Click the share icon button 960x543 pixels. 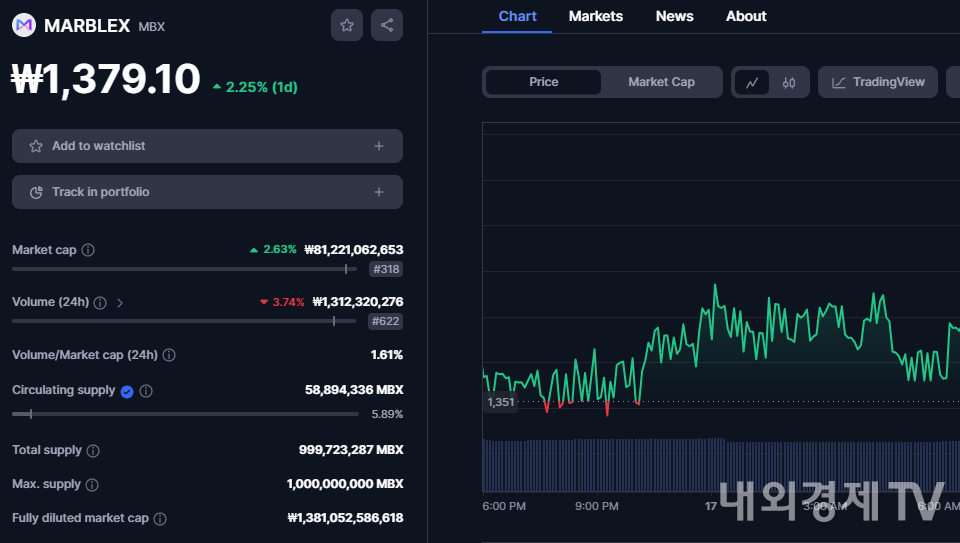pos(387,25)
